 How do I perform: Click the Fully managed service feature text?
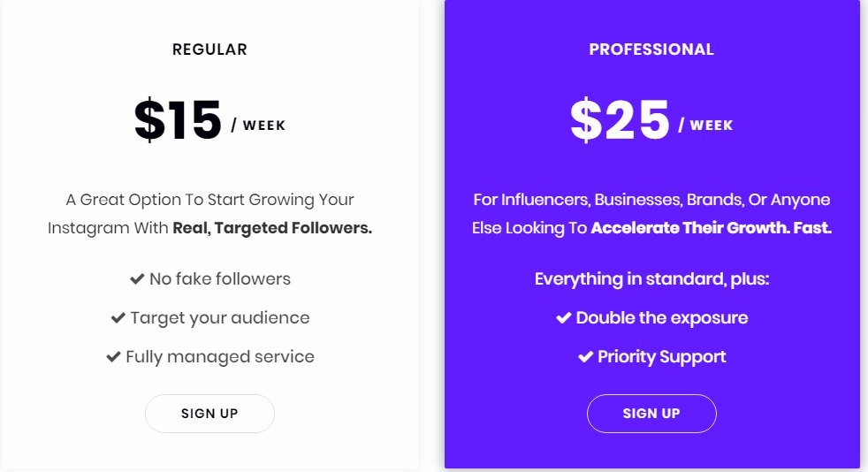[220, 357]
